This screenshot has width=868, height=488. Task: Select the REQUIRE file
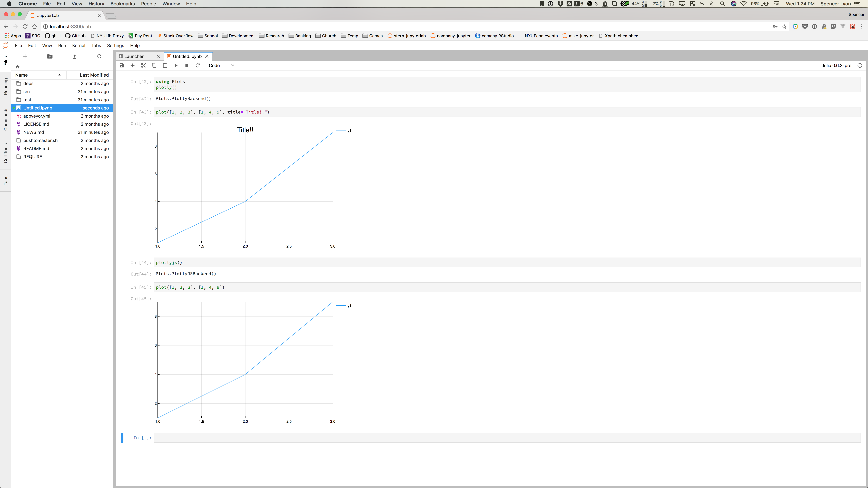62,157
